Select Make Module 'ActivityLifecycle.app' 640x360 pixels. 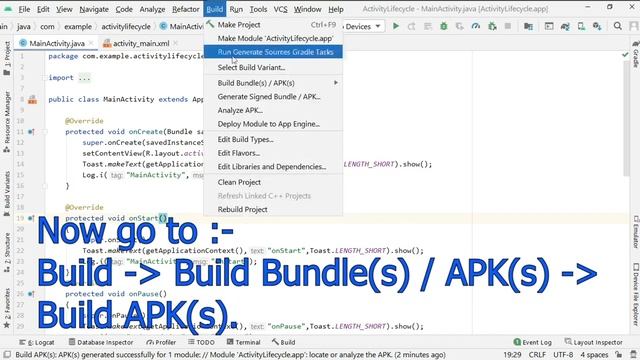[x=273, y=38]
